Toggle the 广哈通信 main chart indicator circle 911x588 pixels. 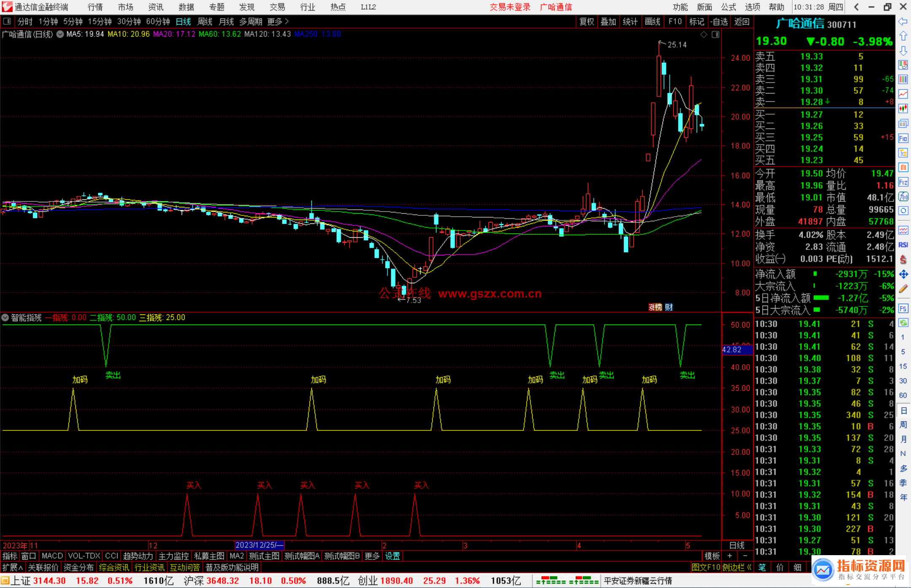pos(60,34)
